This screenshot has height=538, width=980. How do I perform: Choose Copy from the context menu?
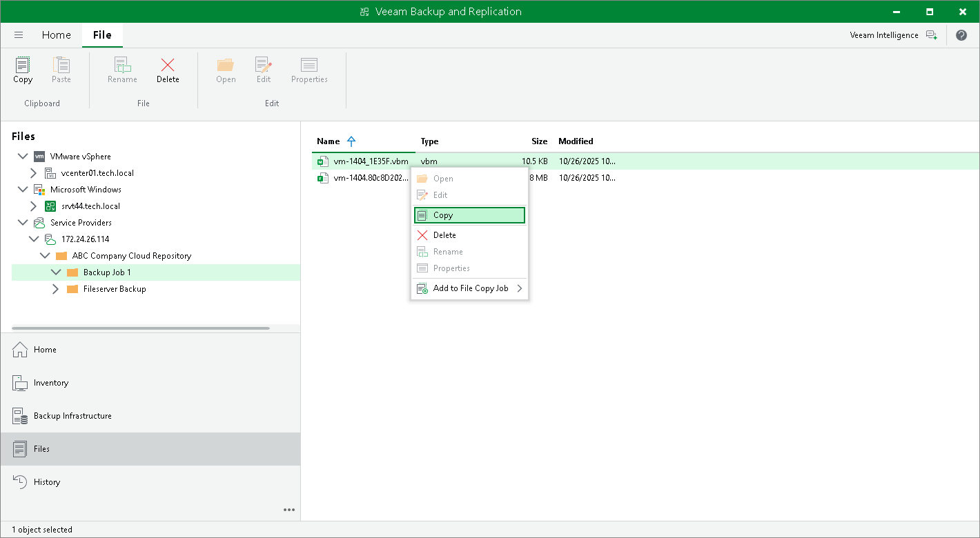coord(469,215)
